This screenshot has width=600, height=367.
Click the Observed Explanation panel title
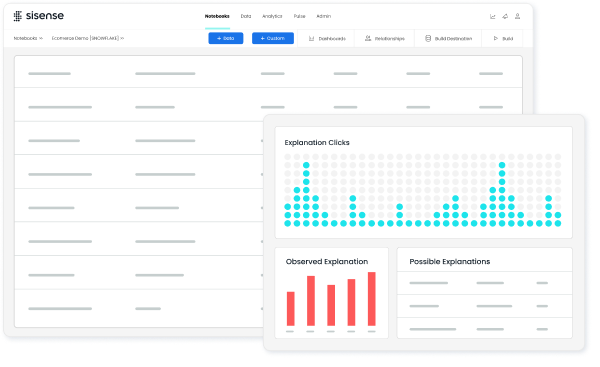pyautogui.click(x=327, y=261)
